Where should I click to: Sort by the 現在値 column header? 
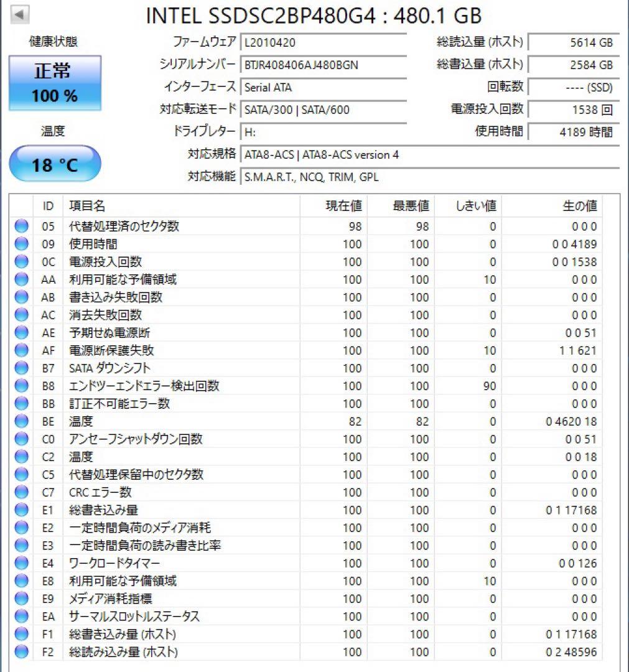coord(333,206)
